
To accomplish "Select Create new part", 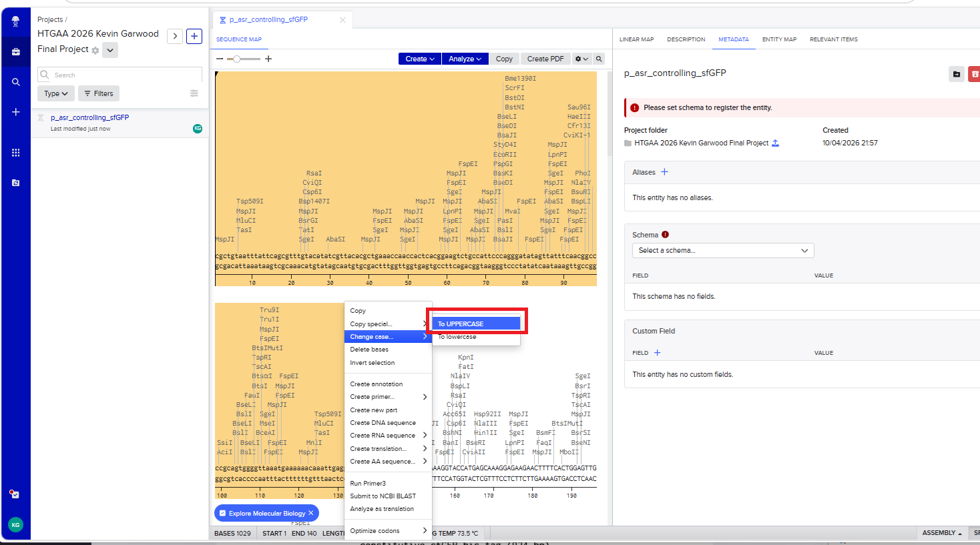I will click(388, 410).
